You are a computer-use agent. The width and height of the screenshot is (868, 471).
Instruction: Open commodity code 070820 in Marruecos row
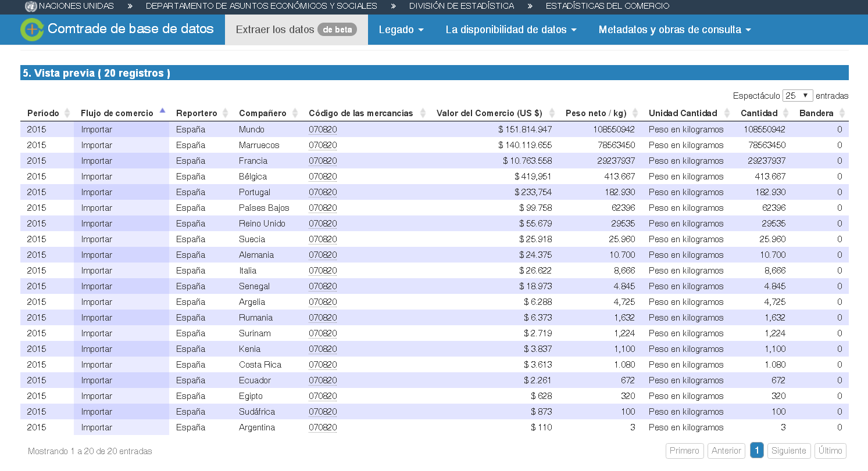click(323, 145)
